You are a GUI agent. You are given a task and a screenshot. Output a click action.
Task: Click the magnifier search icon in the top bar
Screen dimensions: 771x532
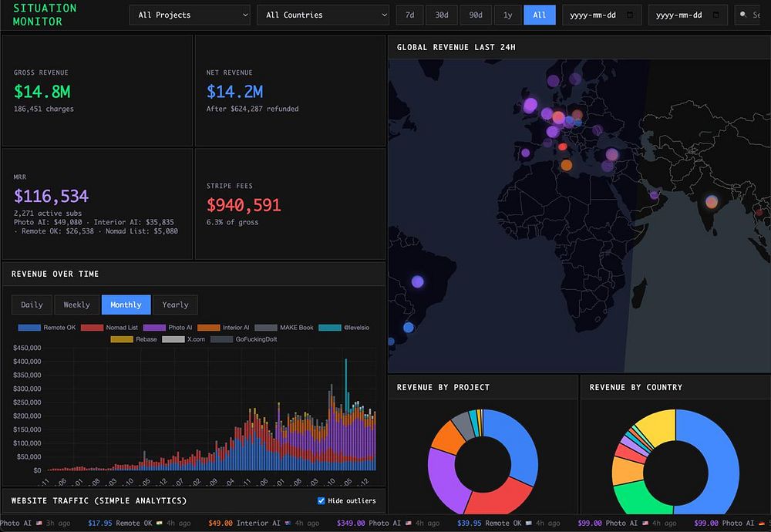pyautogui.click(x=743, y=15)
